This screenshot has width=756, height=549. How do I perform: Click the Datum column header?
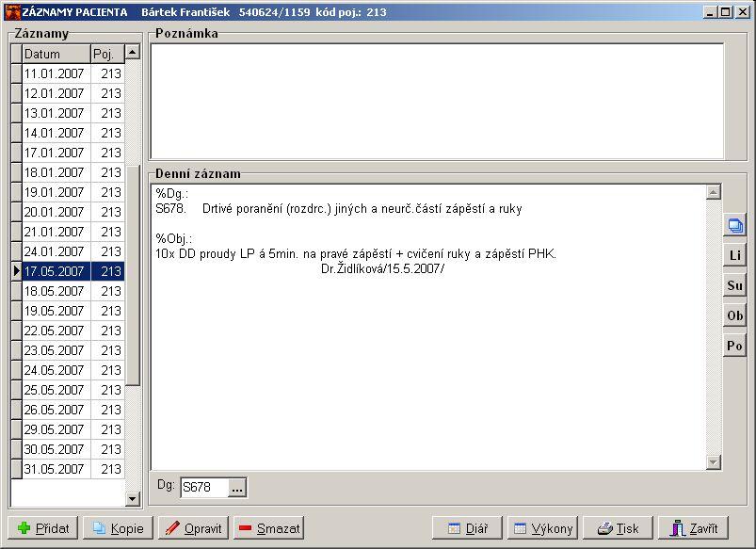[56, 54]
